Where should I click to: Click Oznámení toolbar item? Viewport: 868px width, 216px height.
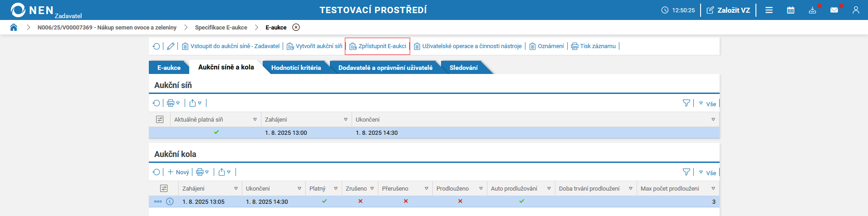546,46
